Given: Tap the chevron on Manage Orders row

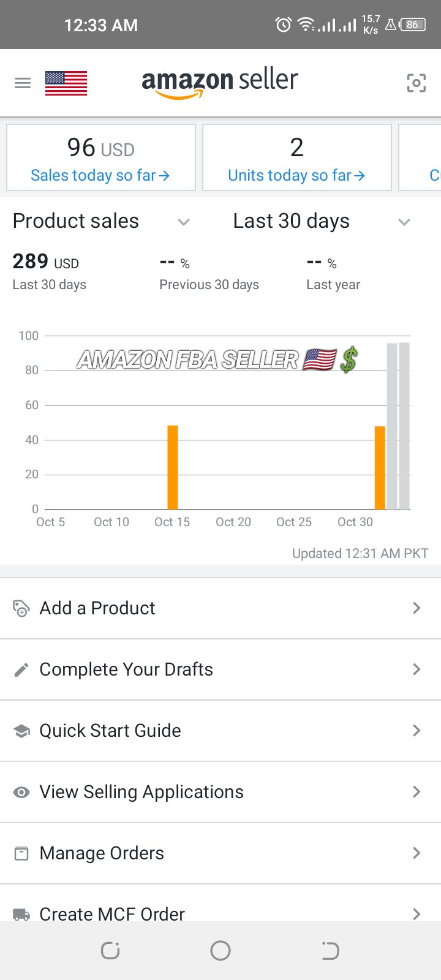Looking at the screenshot, I should point(417,853).
